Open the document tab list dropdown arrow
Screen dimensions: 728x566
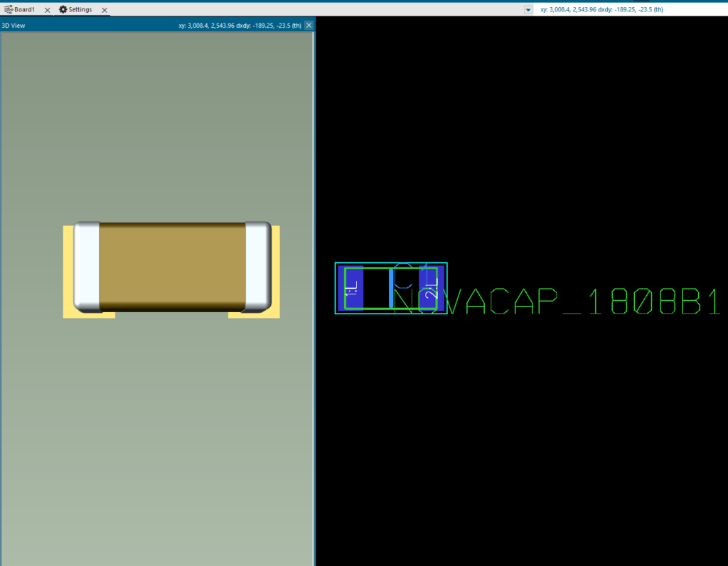coord(528,10)
